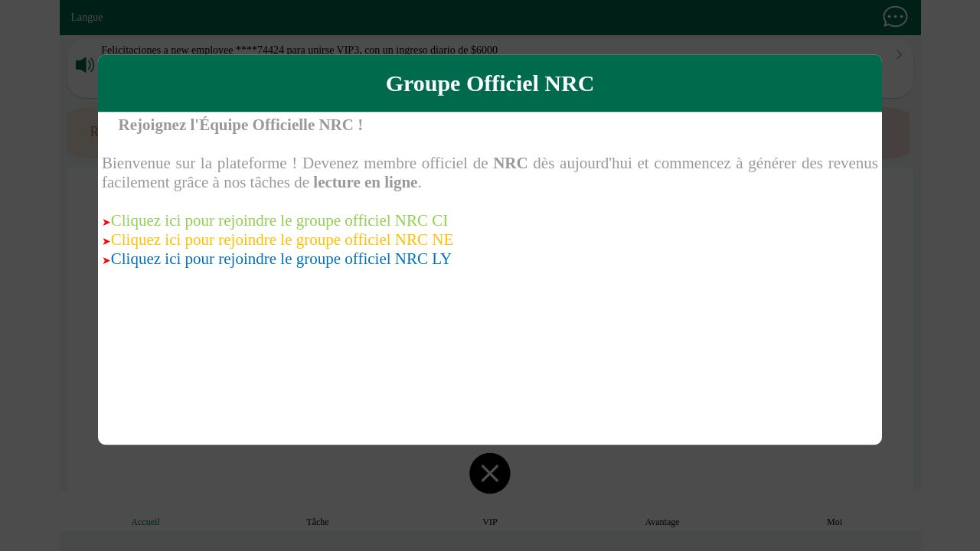Open Langue language selector
Image resolution: width=980 pixels, height=551 pixels.
pyautogui.click(x=87, y=18)
